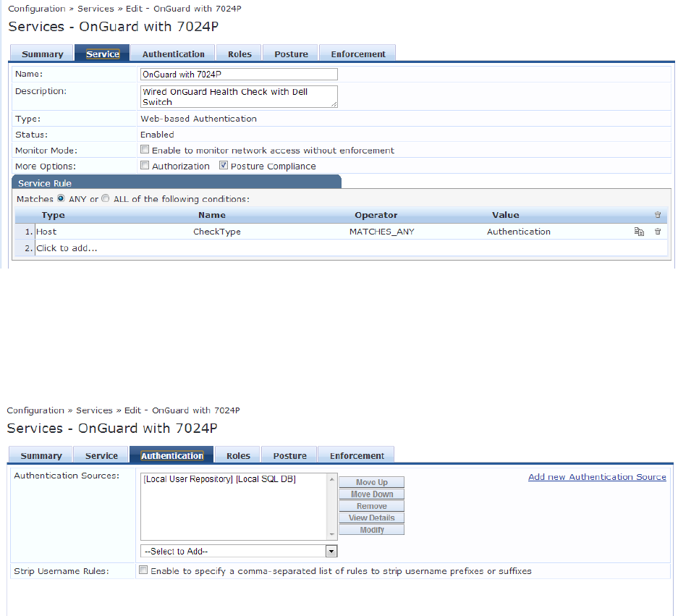Open Add new Authentication Source link

[597, 477]
